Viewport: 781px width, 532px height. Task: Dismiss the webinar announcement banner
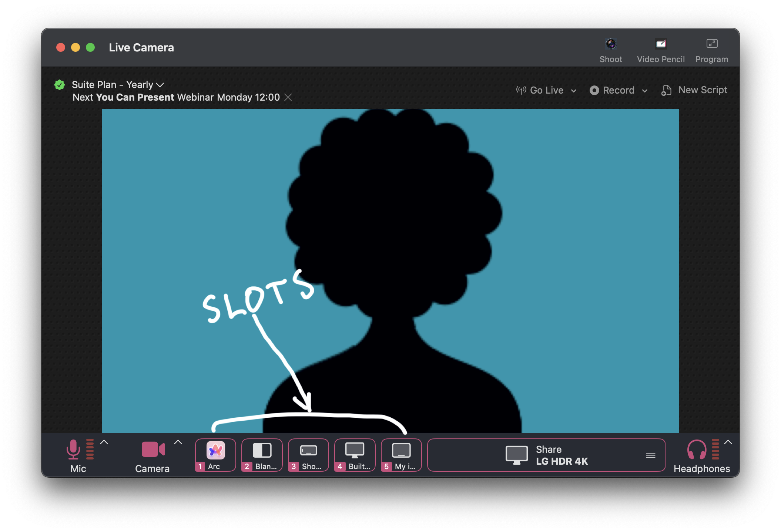(288, 97)
